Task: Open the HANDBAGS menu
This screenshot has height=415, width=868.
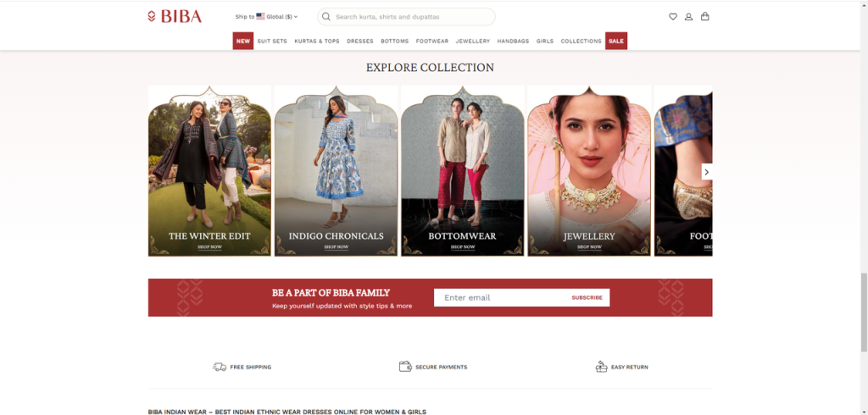Action: pos(513,41)
